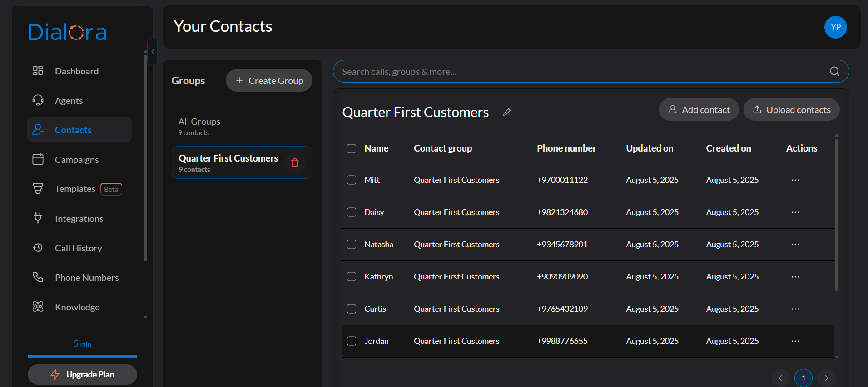Screen dimensions: 868x387
Task: Click the Create Group button
Action: 269,81
